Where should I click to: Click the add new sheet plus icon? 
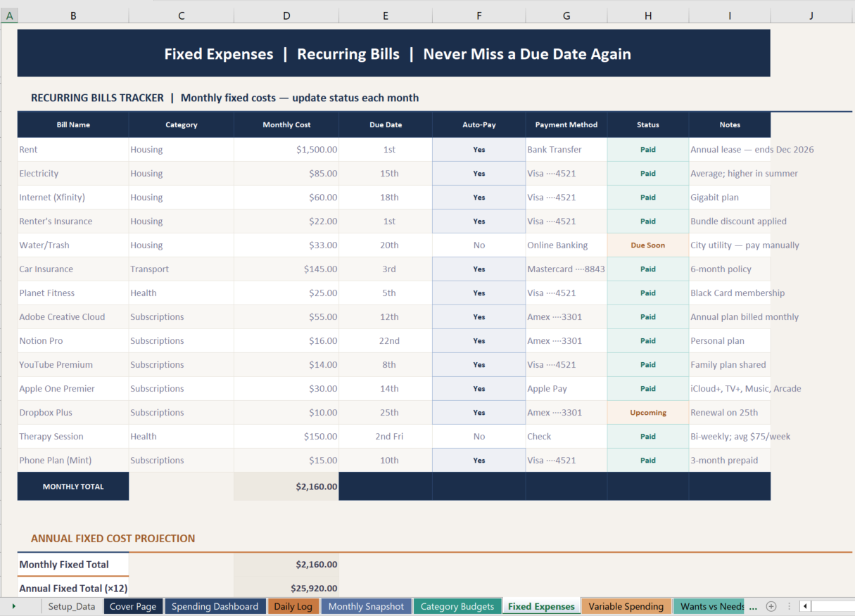coord(771,606)
